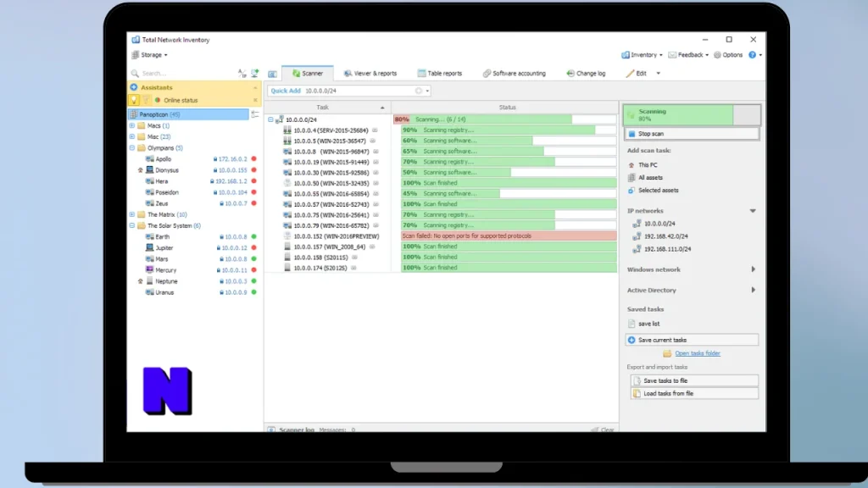This screenshot has width=868, height=488.
Task: Collapse The Solar System folder
Action: (x=132, y=225)
